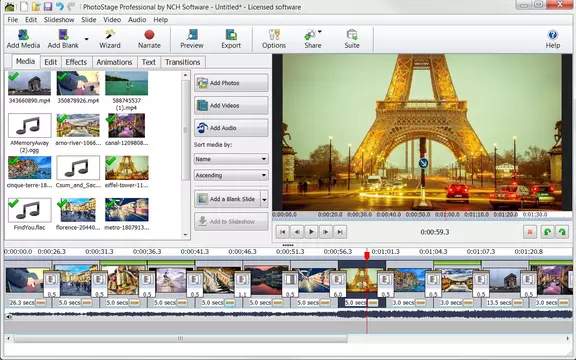Click the red X delete slide button
This screenshot has height=360, width=576.
[530, 232]
